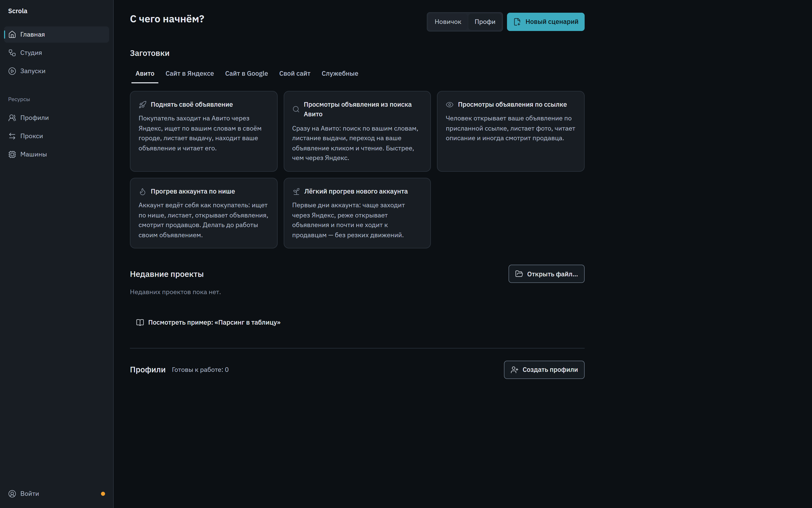Click the user icon beside Войти
Screen dimensions: 812x508
[12, 494]
